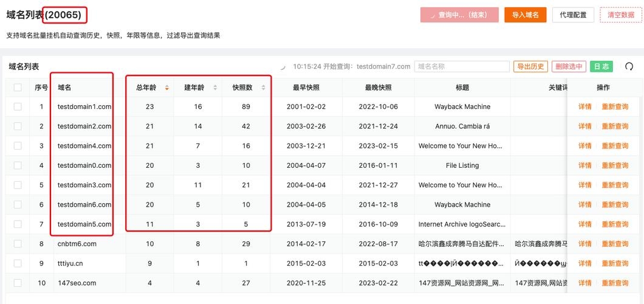
Task: Open 详情 for cnbtm6.com
Action: (585, 244)
